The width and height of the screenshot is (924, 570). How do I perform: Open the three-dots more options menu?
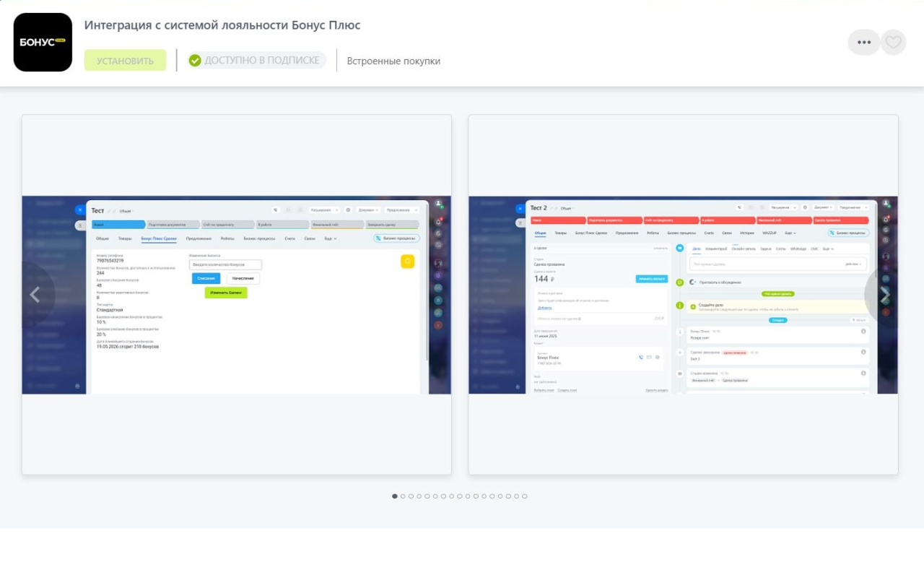click(864, 42)
